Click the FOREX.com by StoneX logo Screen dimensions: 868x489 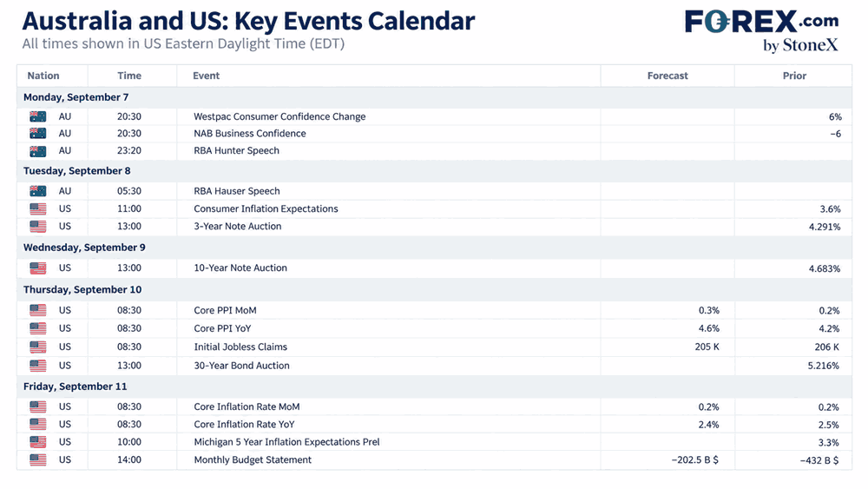pyautogui.click(x=762, y=31)
